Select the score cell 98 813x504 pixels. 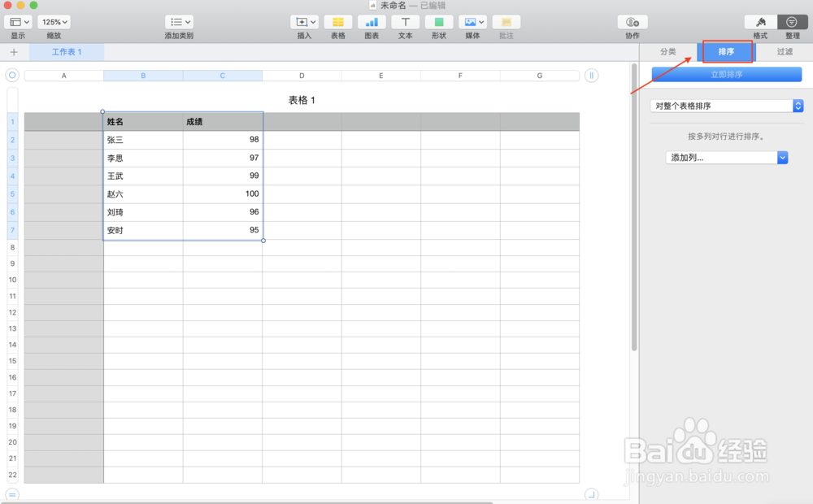tap(223, 140)
